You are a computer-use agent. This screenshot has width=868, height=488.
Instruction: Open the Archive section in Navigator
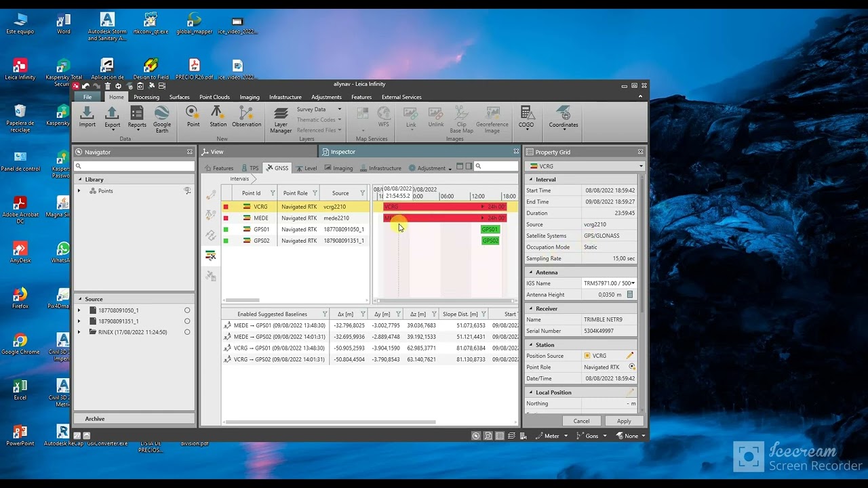[x=134, y=419]
